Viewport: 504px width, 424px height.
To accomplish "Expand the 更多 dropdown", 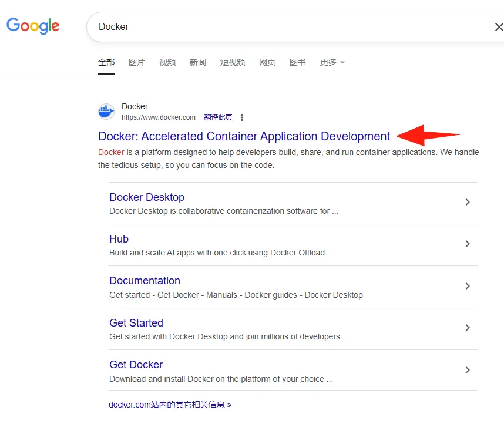I will coord(332,62).
